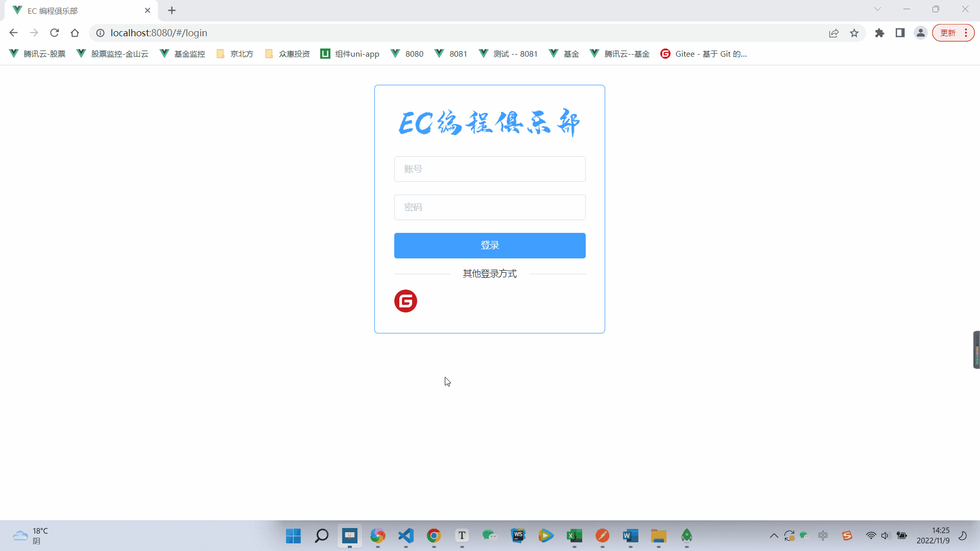Open the browser Extensions puzzle icon
Image resolution: width=980 pixels, height=551 pixels.
pyautogui.click(x=880, y=33)
